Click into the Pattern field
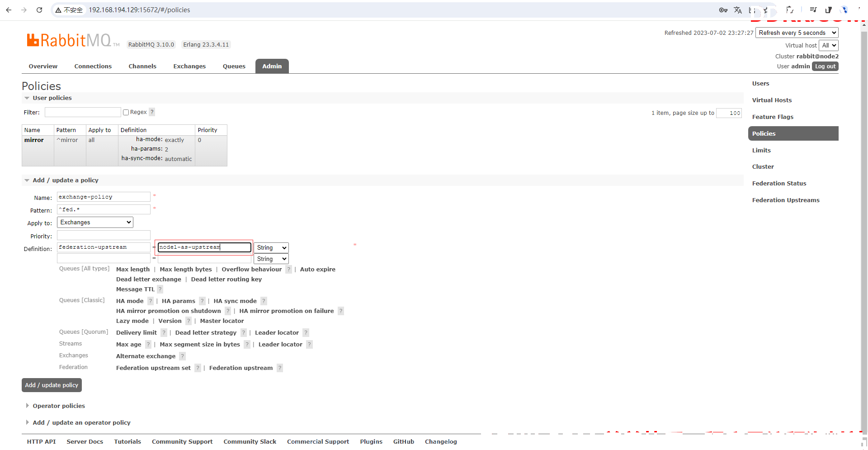Viewport: 868px width, 450px height. 104,209
